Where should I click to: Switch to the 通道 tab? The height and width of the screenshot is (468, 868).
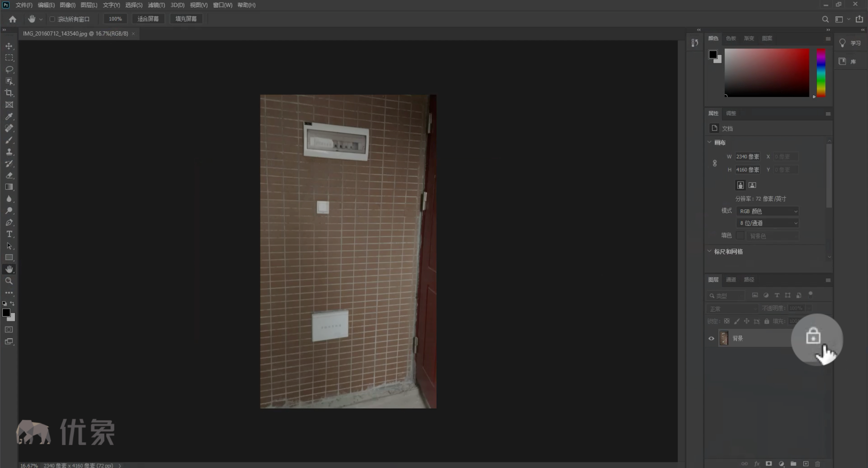pyautogui.click(x=731, y=280)
